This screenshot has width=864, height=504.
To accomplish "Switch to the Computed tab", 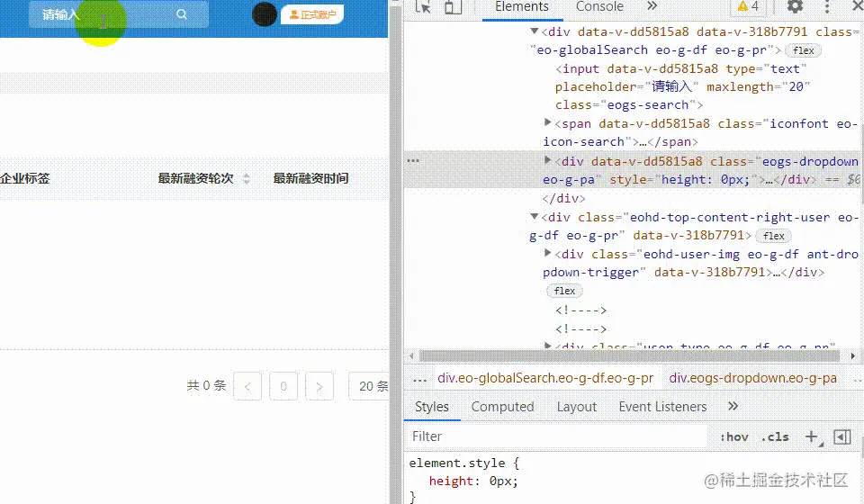I will 502,407.
